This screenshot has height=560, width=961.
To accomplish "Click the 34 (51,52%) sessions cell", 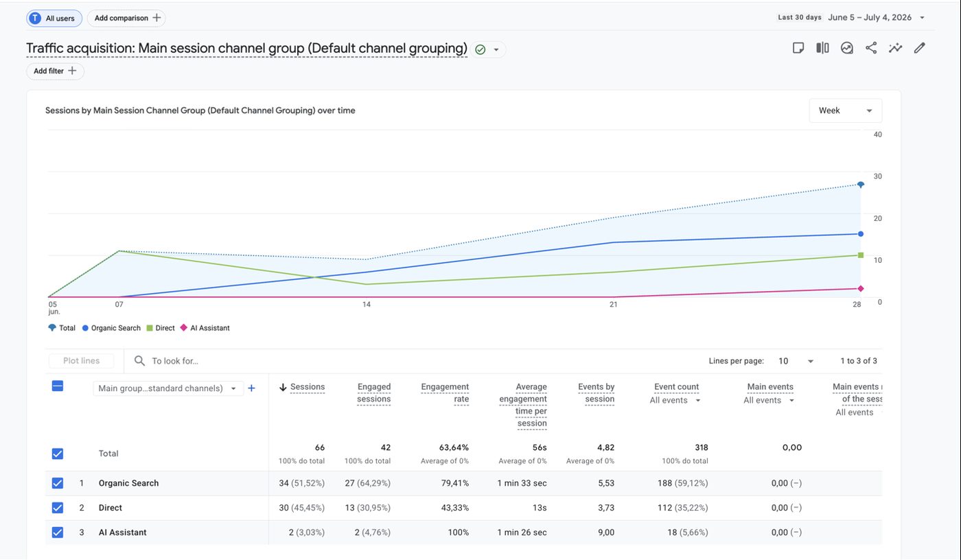I will [x=301, y=483].
